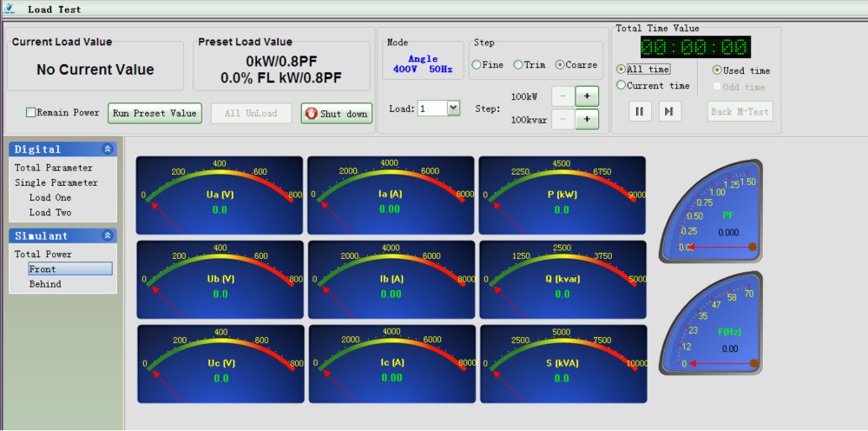Viewport: 868px width, 431px height.
Task: Increase the kvar step with plus button
Action: click(587, 119)
